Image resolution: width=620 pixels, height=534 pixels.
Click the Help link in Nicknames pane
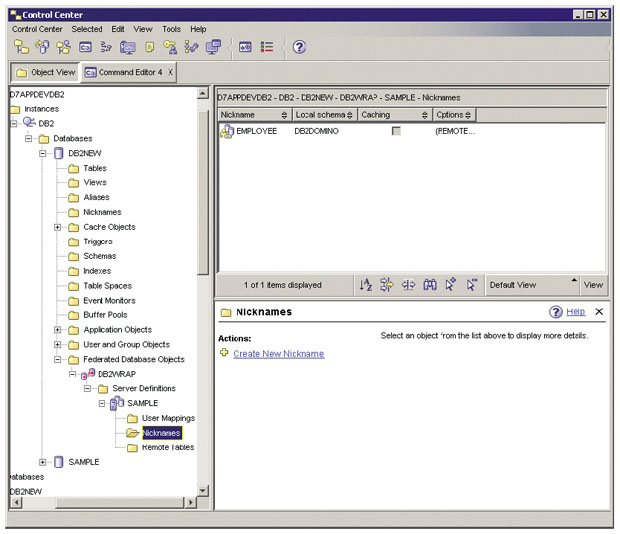point(575,312)
